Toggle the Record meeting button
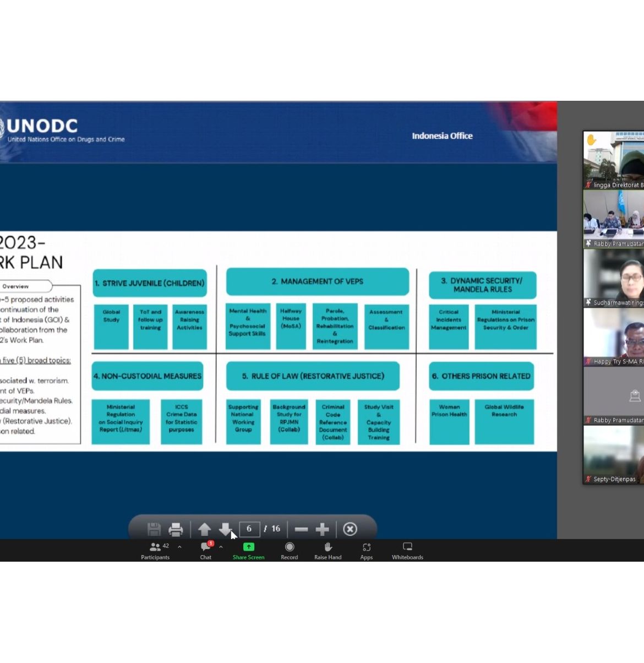The width and height of the screenshot is (644, 663). (290, 550)
